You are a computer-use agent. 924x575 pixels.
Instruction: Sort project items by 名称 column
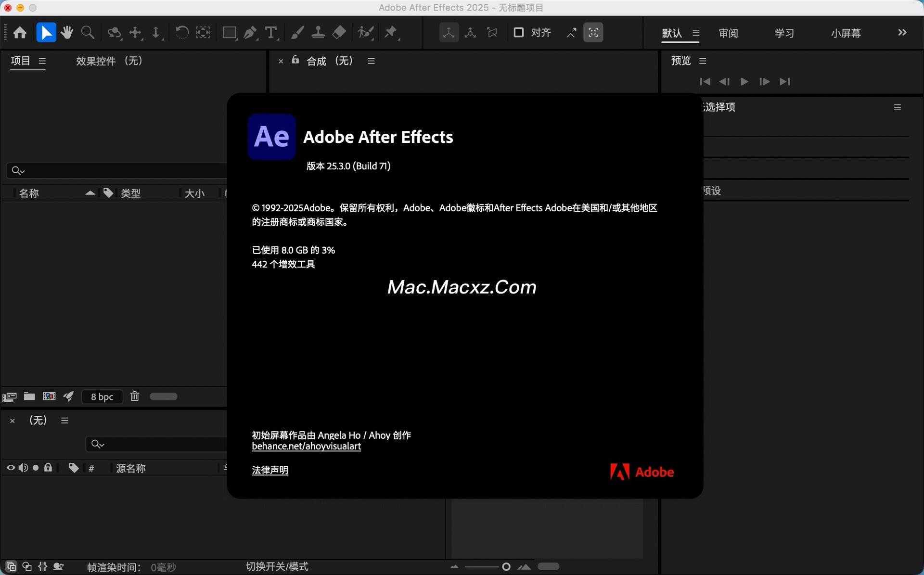click(29, 193)
